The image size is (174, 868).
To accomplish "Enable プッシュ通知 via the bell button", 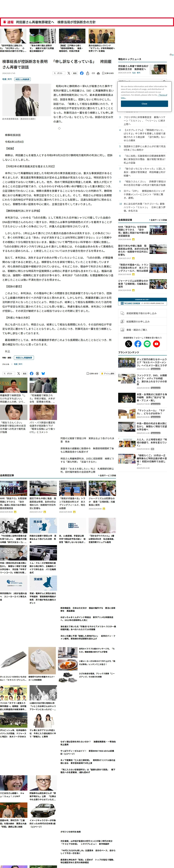I will coord(108,373).
